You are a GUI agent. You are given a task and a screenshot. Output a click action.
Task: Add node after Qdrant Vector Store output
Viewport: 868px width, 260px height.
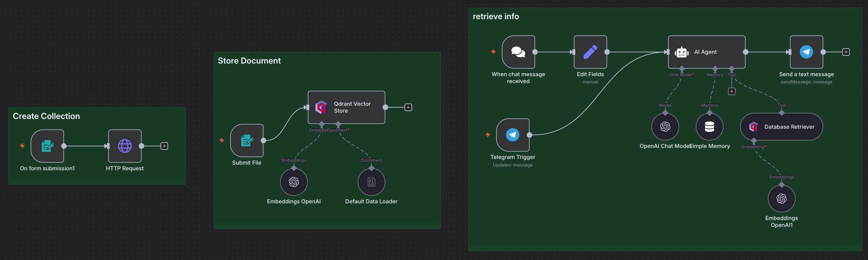pyautogui.click(x=408, y=107)
